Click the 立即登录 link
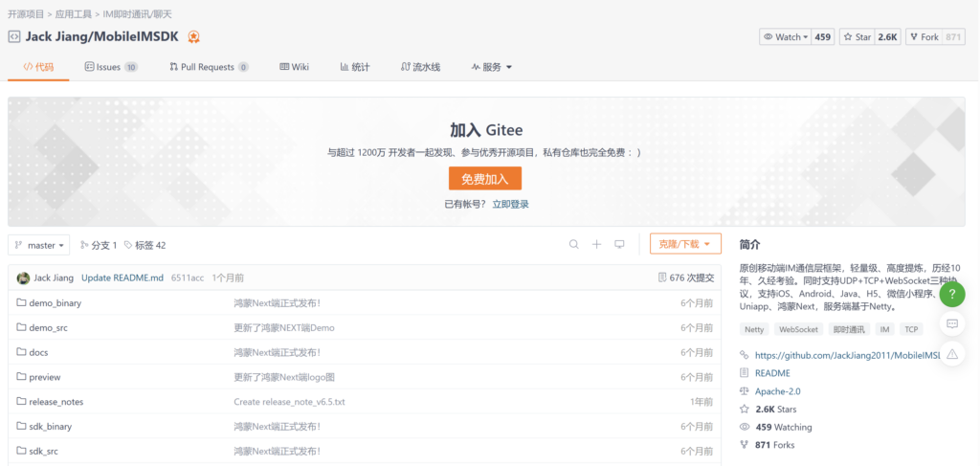Viewport: 980px width, 466px height. [510, 204]
